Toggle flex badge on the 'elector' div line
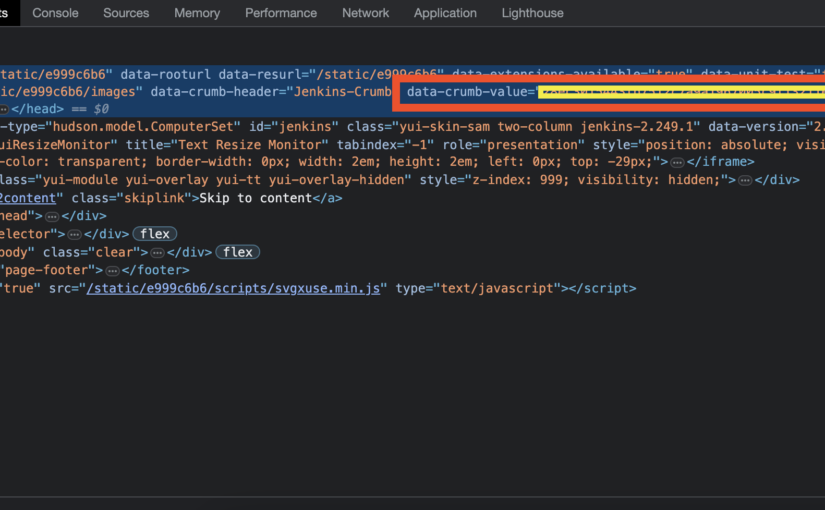The height and width of the screenshot is (510, 825). click(154, 234)
